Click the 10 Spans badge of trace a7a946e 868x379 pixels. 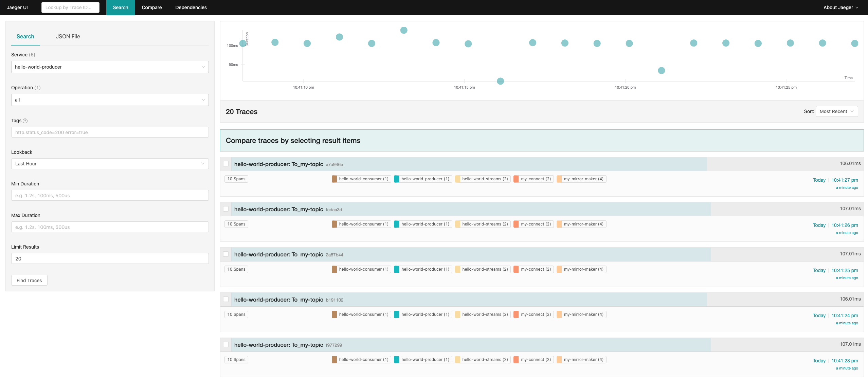236,179
